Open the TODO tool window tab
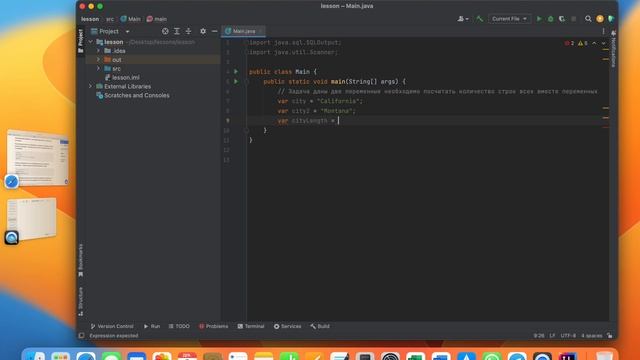Image resolution: width=640 pixels, height=360 pixels. tap(179, 326)
